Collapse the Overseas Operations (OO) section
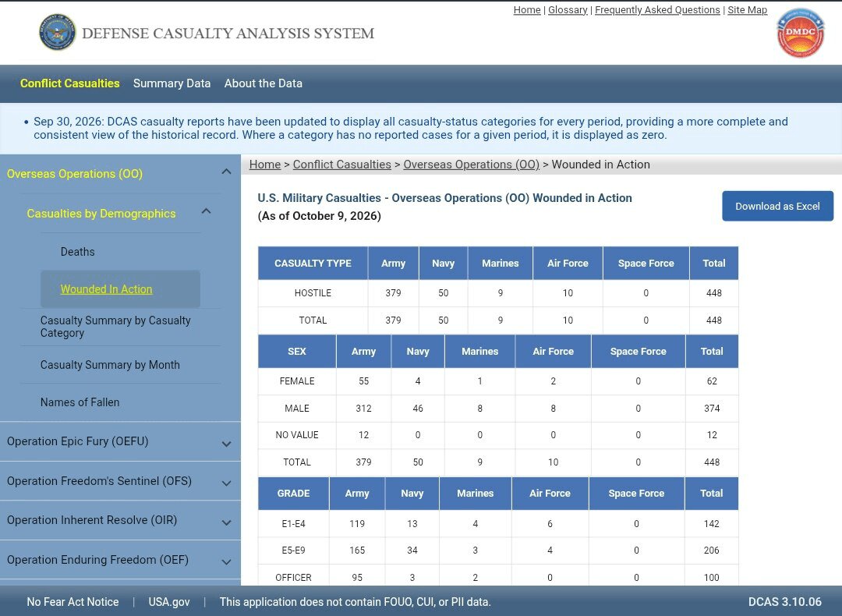The height and width of the screenshot is (616, 842). point(227,172)
